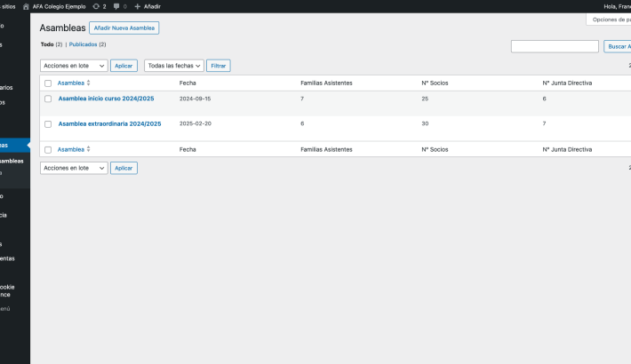The height and width of the screenshot is (364, 631).
Task: Focus the assembly search input field
Action: (x=555, y=46)
